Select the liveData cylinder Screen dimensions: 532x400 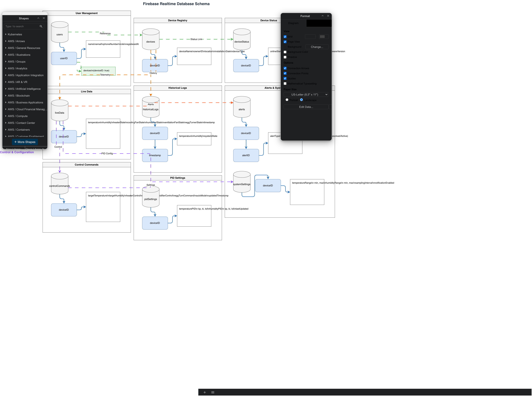point(60,110)
